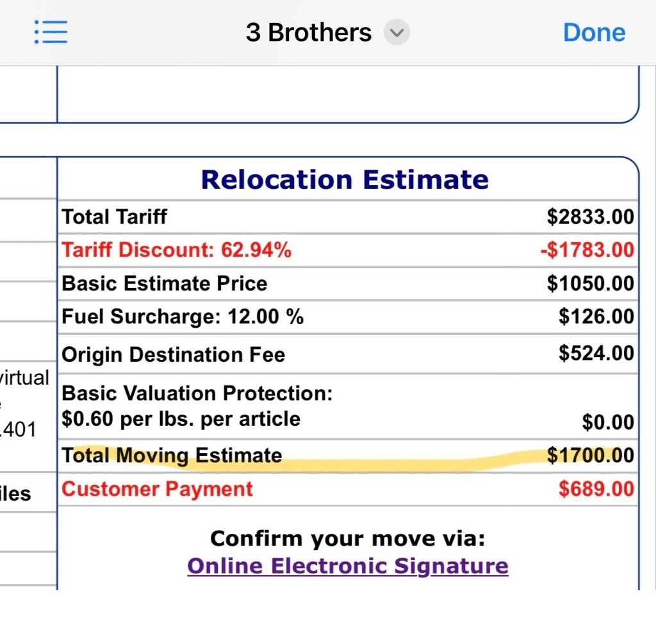Select the -$1783.00 discount amount
Image resolution: width=656 pixels, height=644 pixels.
(587, 250)
